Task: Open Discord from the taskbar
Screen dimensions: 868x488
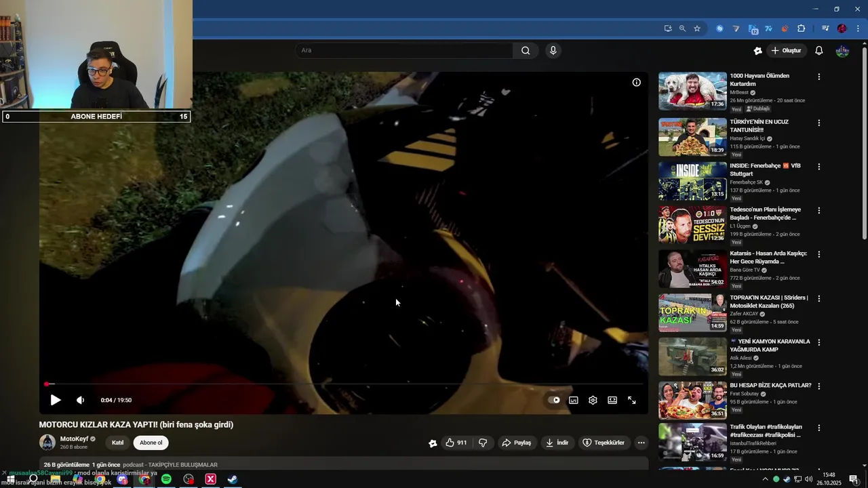Action: [122, 479]
